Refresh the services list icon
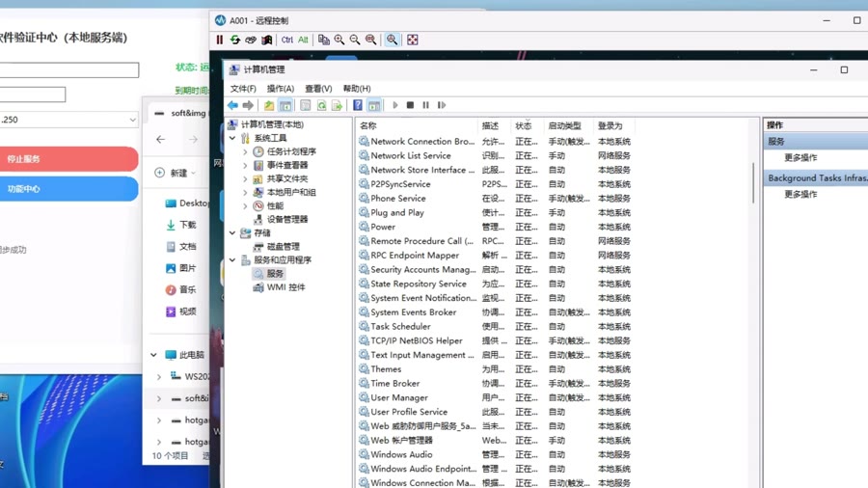Viewport: 868px width, 488px height. [321, 105]
